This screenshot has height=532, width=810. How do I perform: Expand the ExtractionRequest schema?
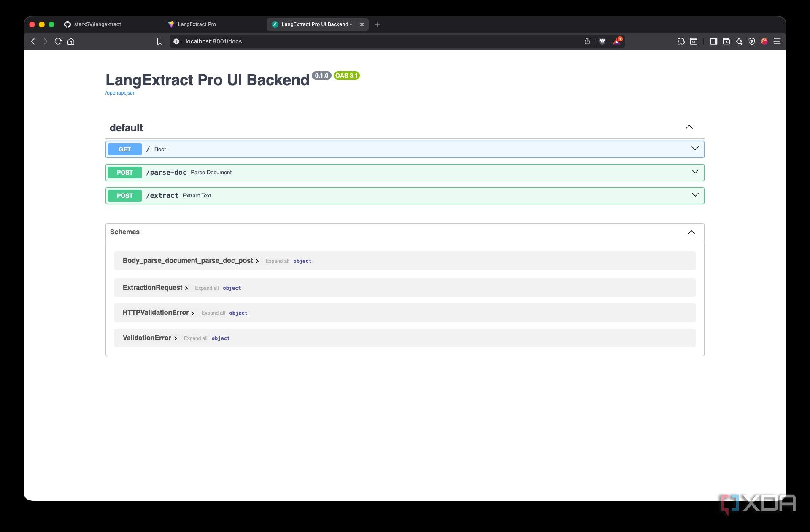coord(155,288)
